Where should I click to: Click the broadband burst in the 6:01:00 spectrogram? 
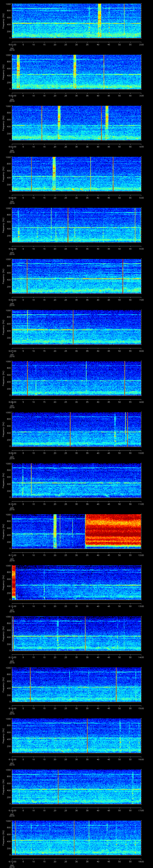(x=100, y=20)
